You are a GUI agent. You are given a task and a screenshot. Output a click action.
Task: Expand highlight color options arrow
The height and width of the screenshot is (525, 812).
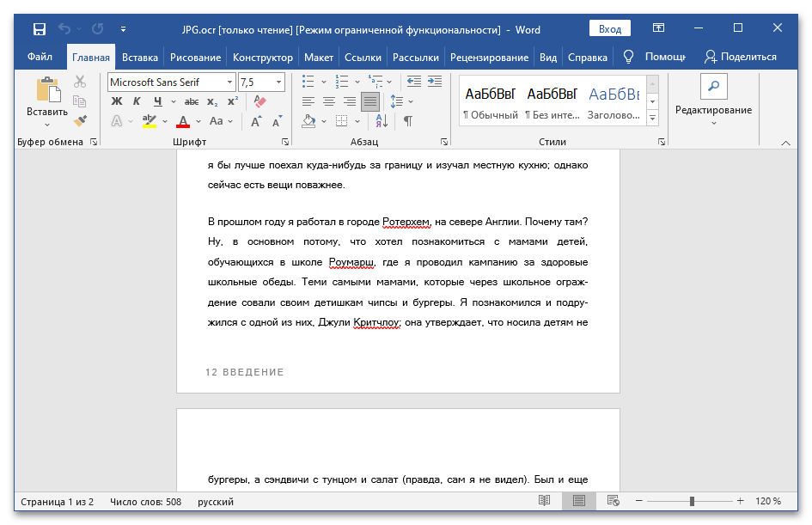click(165, 122)
